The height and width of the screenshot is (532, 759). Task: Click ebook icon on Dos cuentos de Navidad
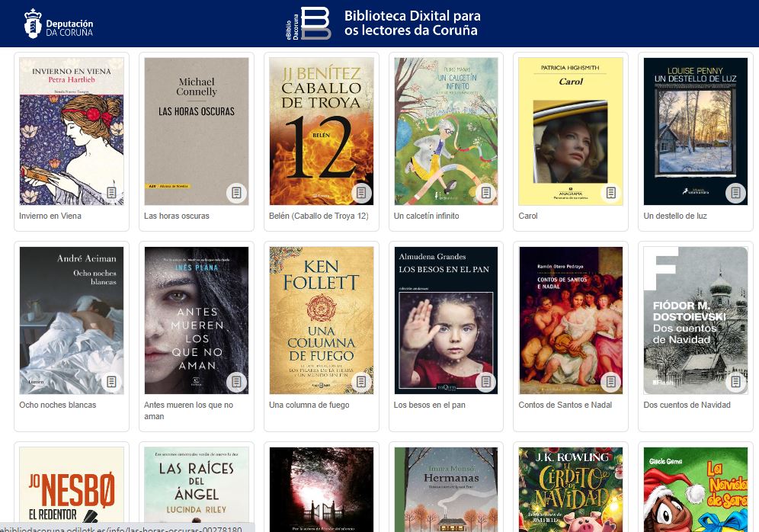736,382
